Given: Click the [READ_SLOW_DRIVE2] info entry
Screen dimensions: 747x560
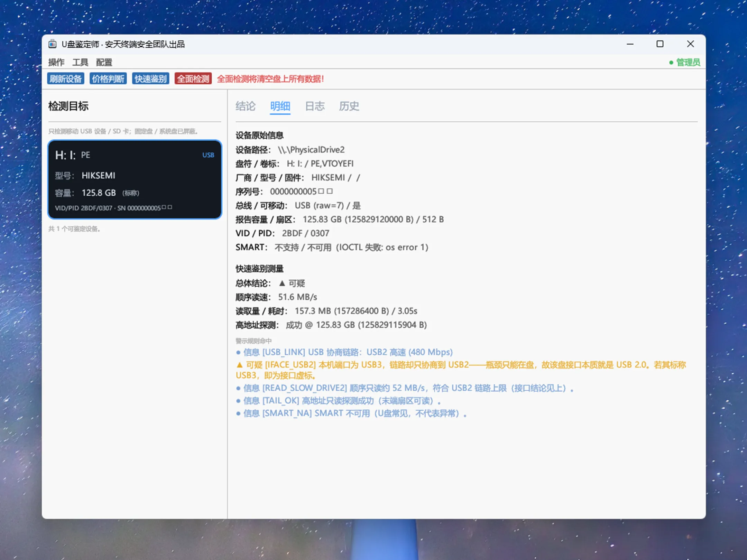Looking at the screenshot, I should 405,388.
